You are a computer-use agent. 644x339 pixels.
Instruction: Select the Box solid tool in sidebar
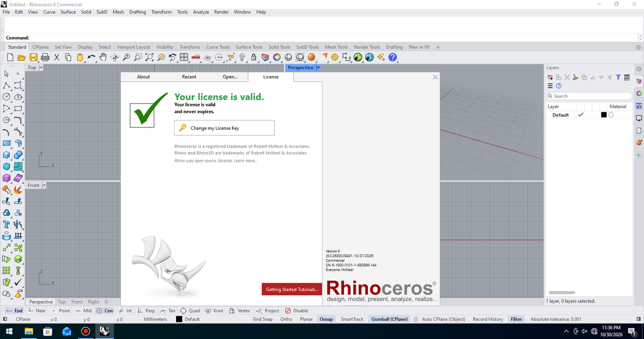coord(7,154)
